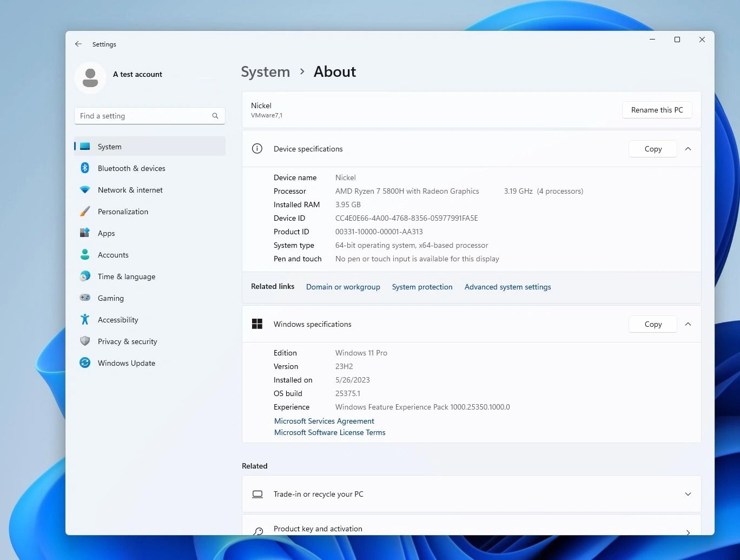This screenshot has width=740, height=560.
Task: Open the Windows Update icon
Action: point(85,363)
